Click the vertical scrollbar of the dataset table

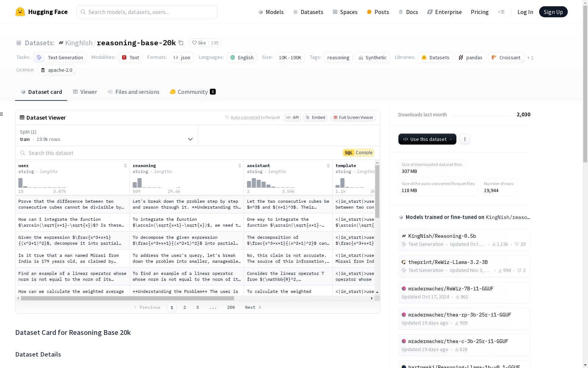tap(377, 191)
